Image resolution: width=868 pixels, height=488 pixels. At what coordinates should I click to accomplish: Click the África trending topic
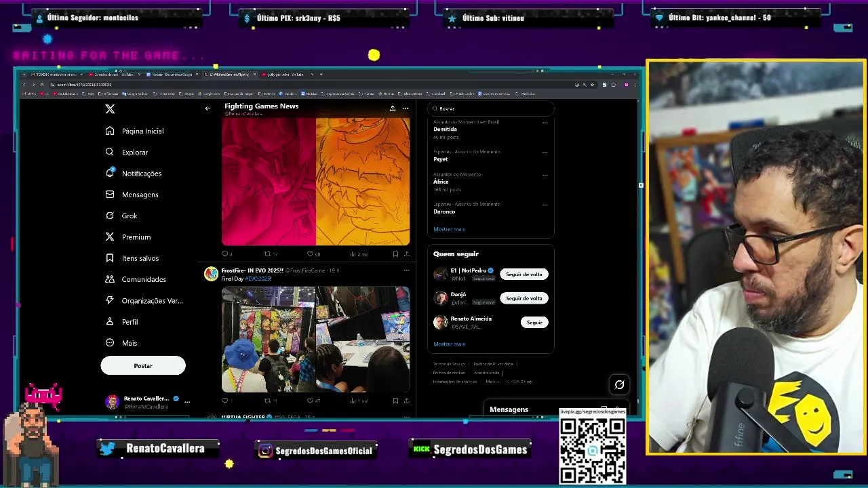click(441, 182)
